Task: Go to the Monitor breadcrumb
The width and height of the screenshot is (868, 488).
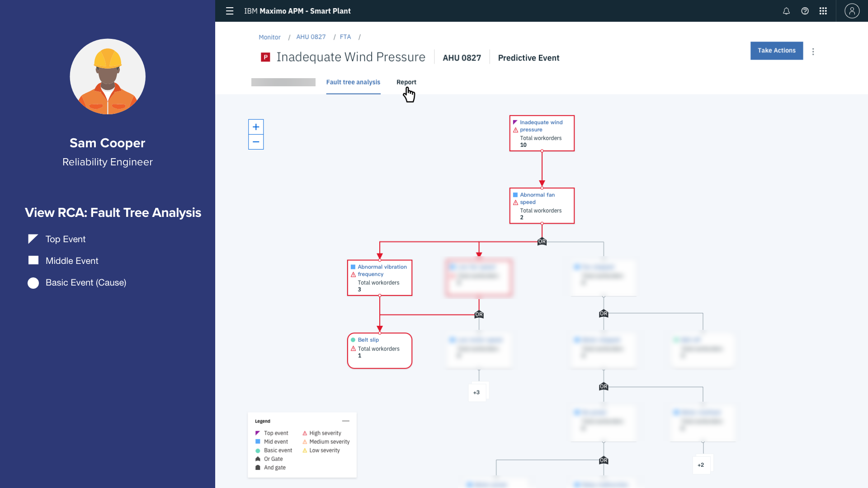Action: point(269,37)
